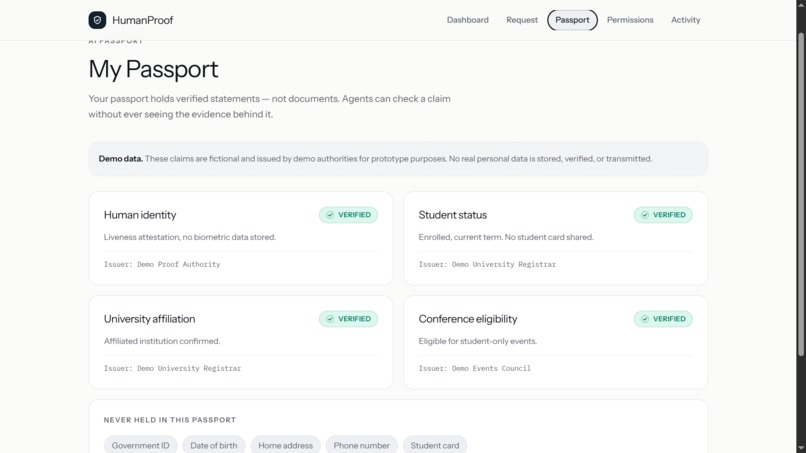Select the Human identity card title
Screen dimensions: 806x453
(140, 215)
